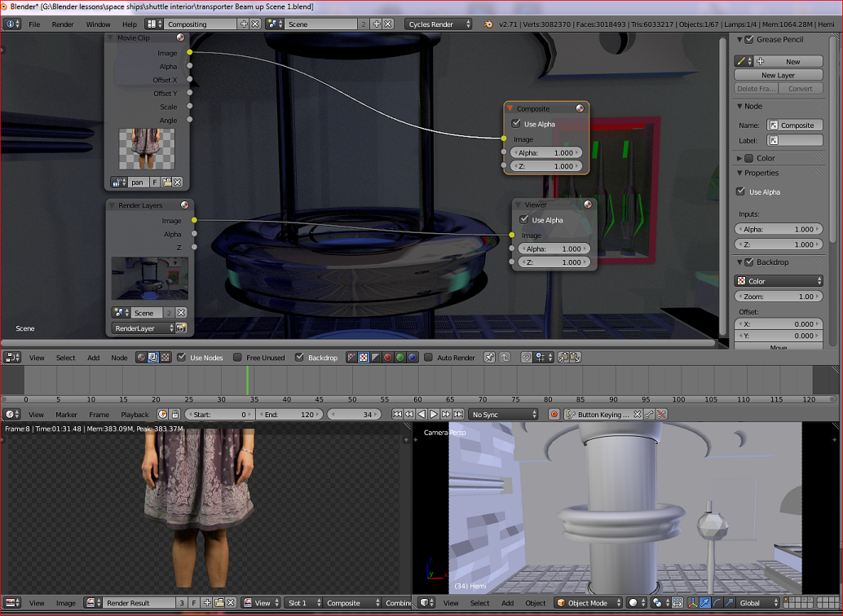Enable Use Nodes checkbox
The height and width of the screenshot is (616, 843).
point(182,357)
